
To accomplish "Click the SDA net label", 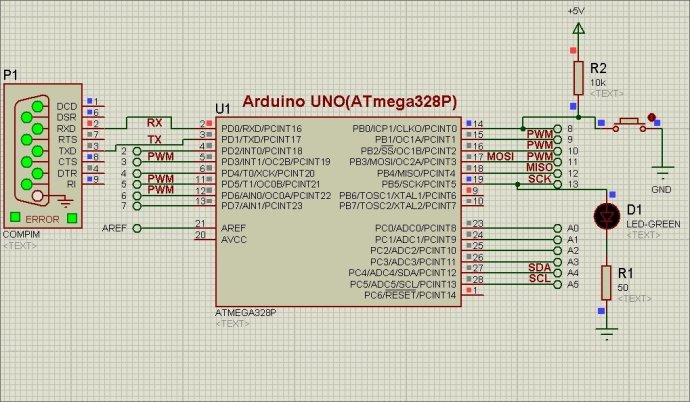I will [539, 267].
